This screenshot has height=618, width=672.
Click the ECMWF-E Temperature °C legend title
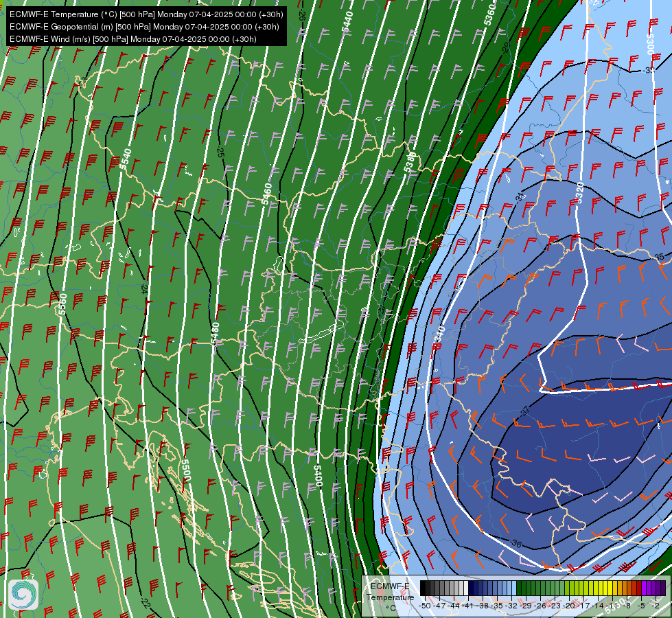pyautogui.click(x=390, y=597)
